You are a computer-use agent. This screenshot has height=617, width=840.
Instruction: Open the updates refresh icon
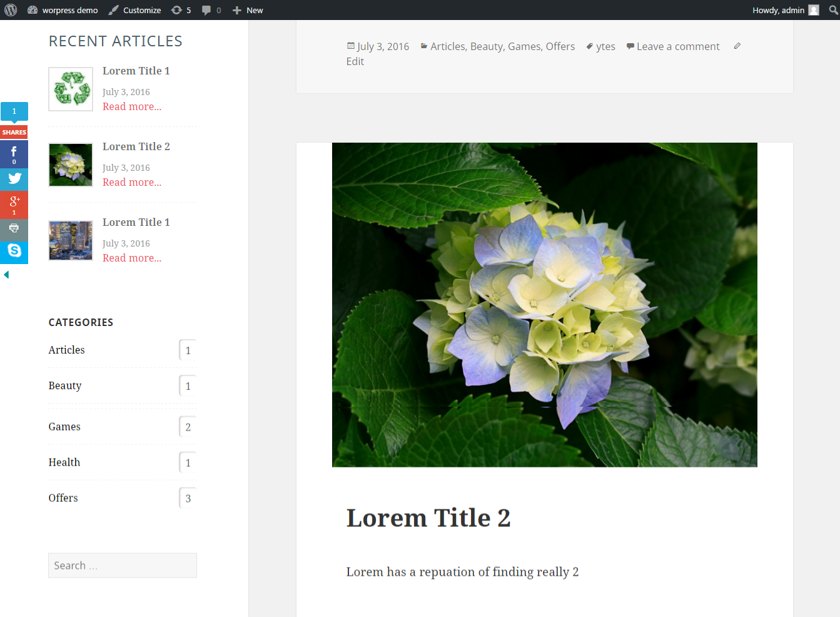coord(176,10)
